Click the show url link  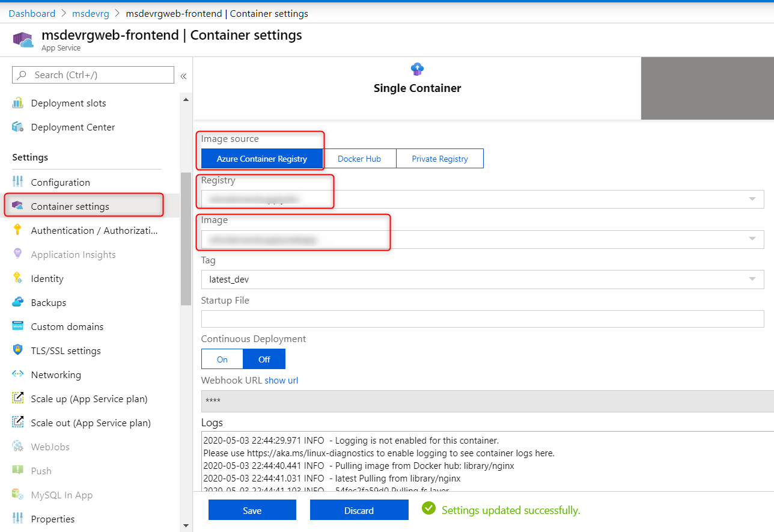tap(281, 380)
